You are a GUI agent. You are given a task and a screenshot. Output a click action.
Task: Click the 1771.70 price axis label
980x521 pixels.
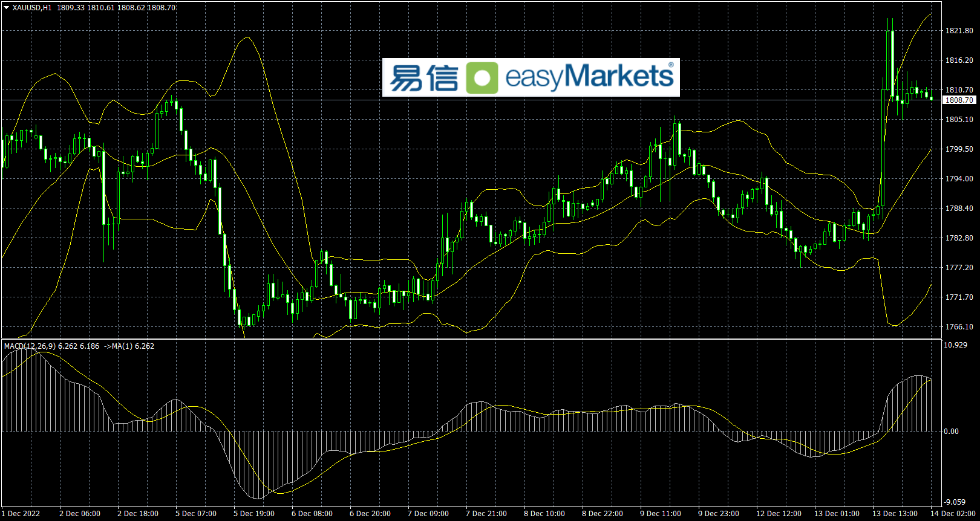coord(959,297)
